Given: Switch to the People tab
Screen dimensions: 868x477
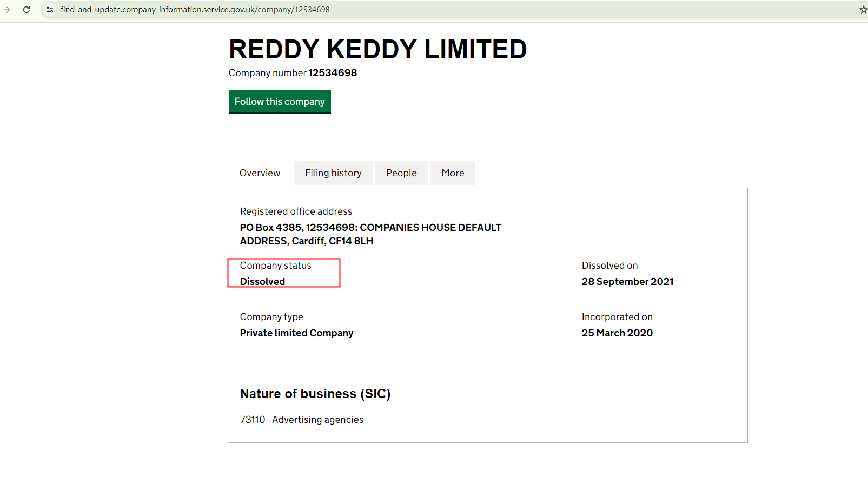Looking at the screenshot, I should click(x=401, y=173).
